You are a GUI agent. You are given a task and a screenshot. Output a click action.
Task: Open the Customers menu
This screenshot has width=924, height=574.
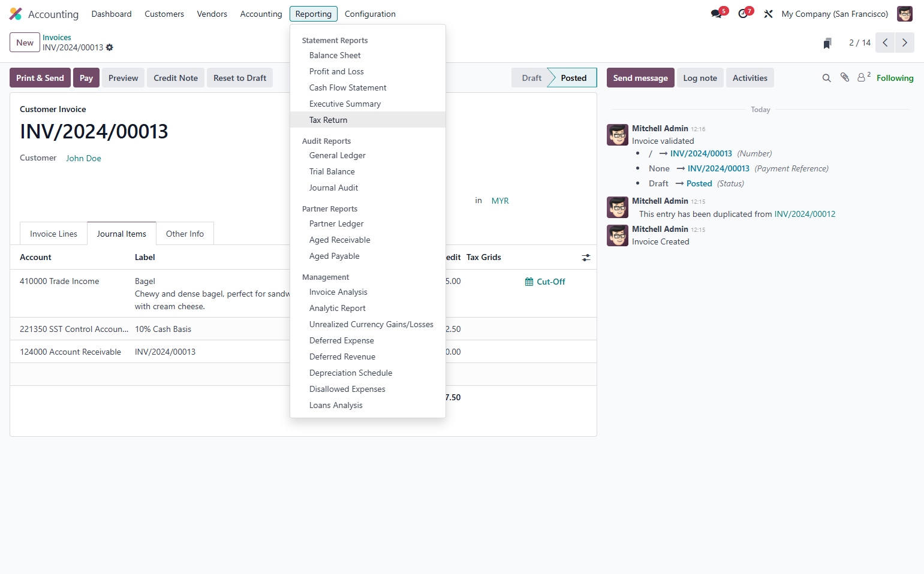(164, 14)
